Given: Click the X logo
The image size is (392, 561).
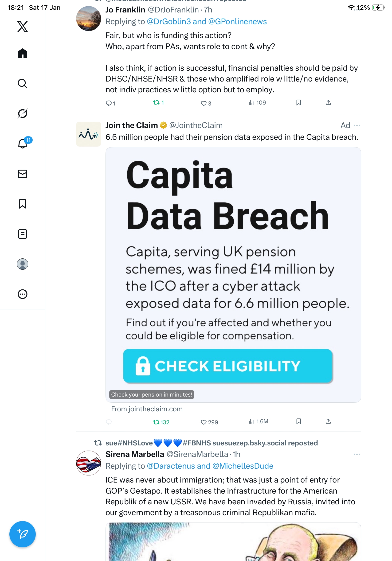Looking at the screenshot, I should [23, 26].
